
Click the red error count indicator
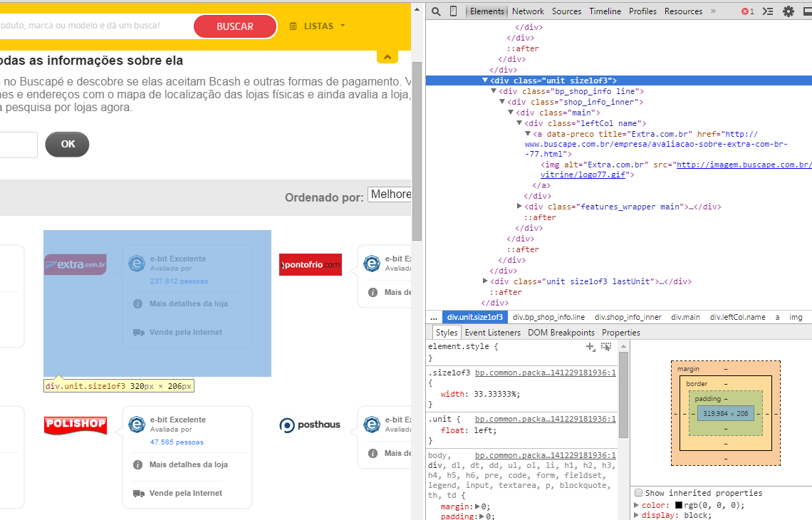pos(747,11)
